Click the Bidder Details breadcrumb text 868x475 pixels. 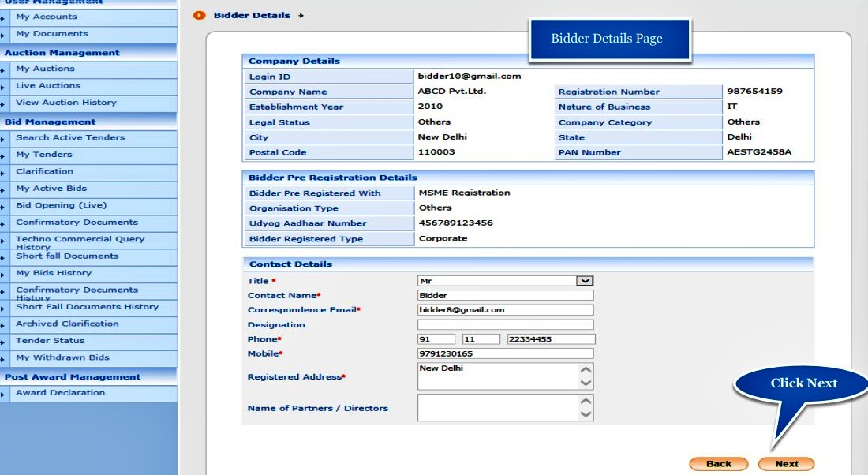pos(252,16)
